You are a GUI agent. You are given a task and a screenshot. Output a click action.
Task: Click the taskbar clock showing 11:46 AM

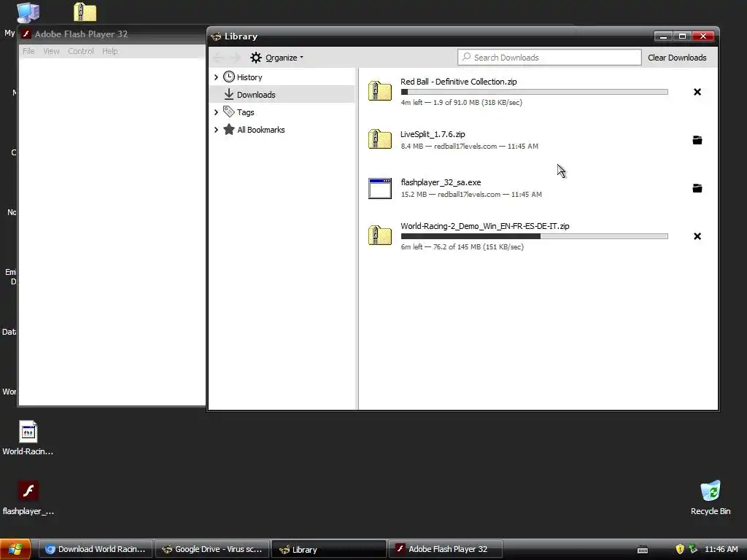click(x=721, y=549)
